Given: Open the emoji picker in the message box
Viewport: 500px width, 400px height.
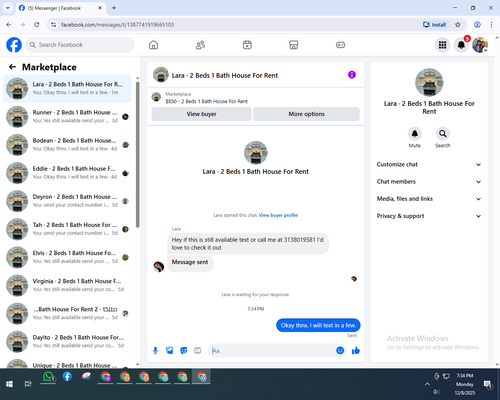Looking at the screenshot, I should [x=340, y=350].
